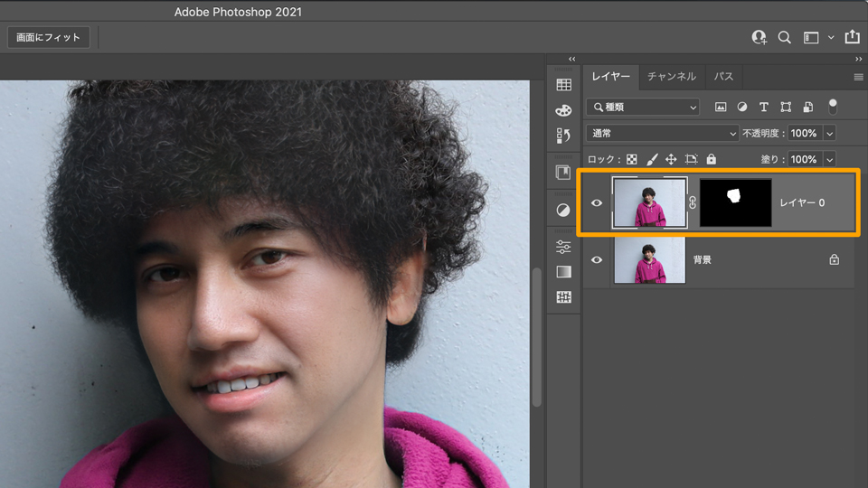Switch to the パス tab

click(x=723, y=77)
